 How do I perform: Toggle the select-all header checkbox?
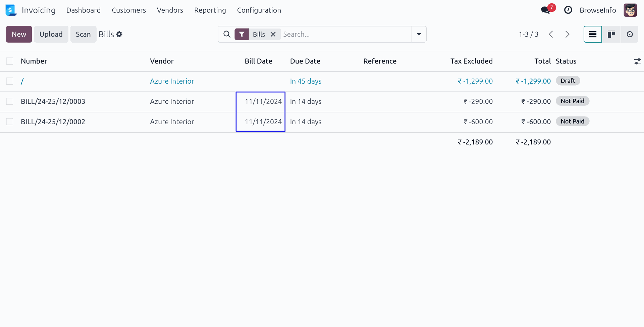pyautogui.click(x=10, y=61)
